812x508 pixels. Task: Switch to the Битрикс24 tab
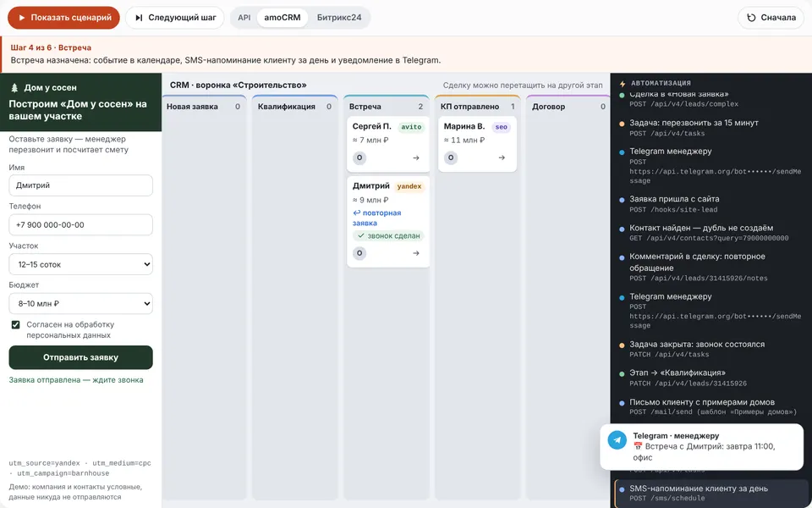pos(339,18)
